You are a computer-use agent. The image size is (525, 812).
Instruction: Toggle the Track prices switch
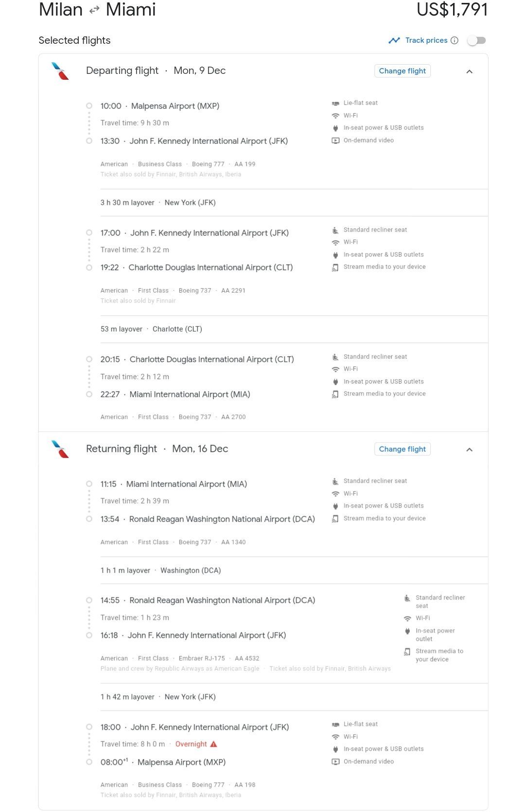point(476,40)
